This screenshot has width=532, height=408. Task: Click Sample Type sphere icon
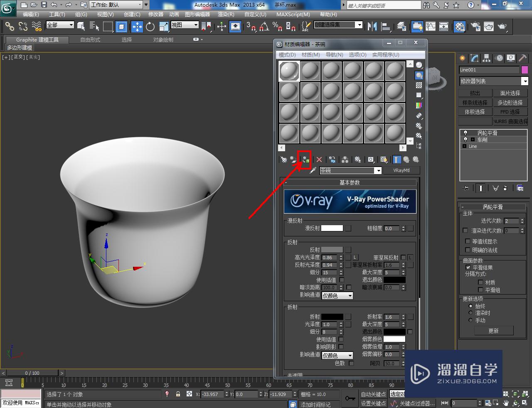419,65
